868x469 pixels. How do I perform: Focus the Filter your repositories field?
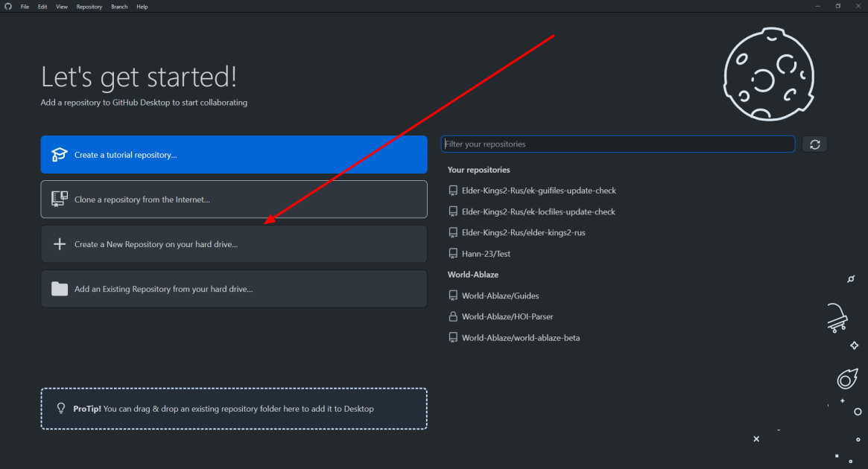click(x=618, y=144)
